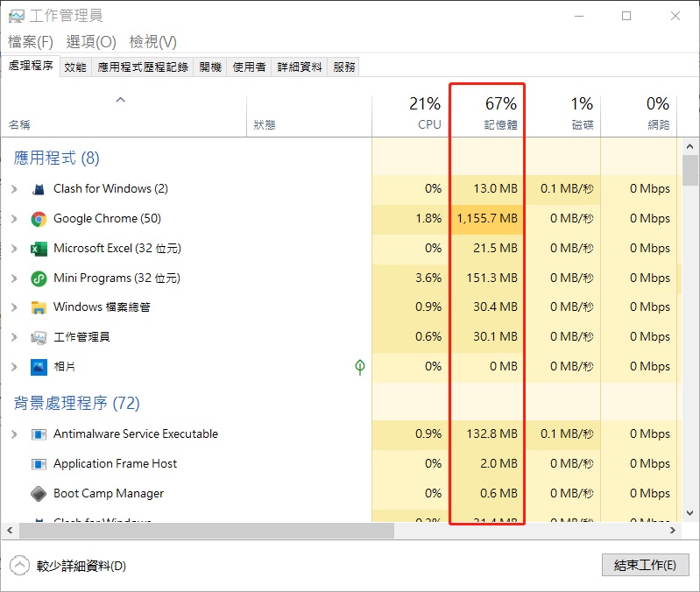The height and width of the screenshot is (592, 700).
Task: Click the 相片 app icon
Action: [39, 367]
